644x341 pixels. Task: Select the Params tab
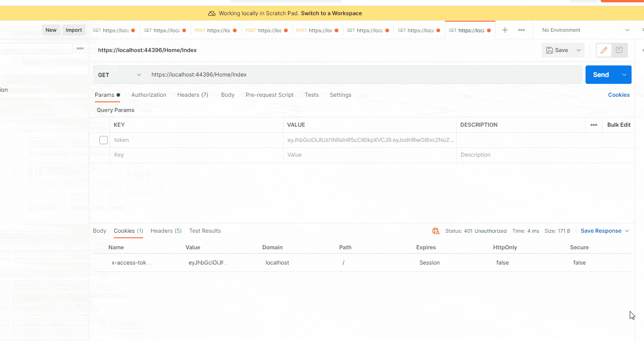(107, 95)
